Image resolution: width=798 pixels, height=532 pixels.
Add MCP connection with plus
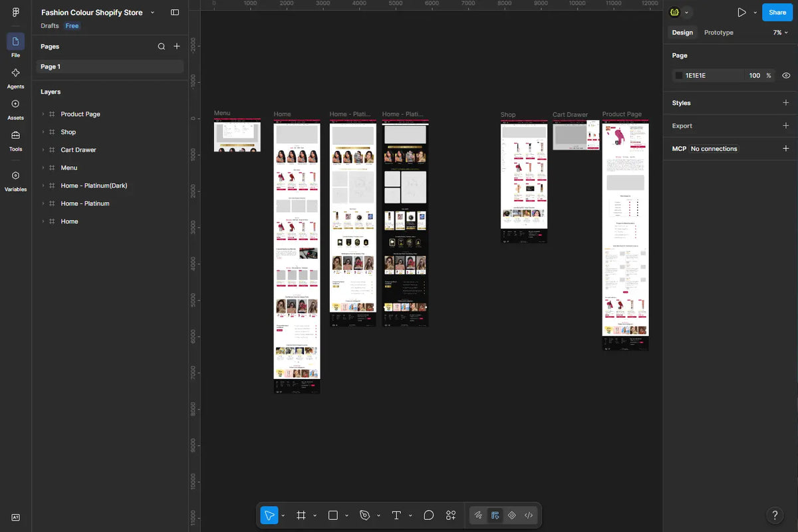786,149
